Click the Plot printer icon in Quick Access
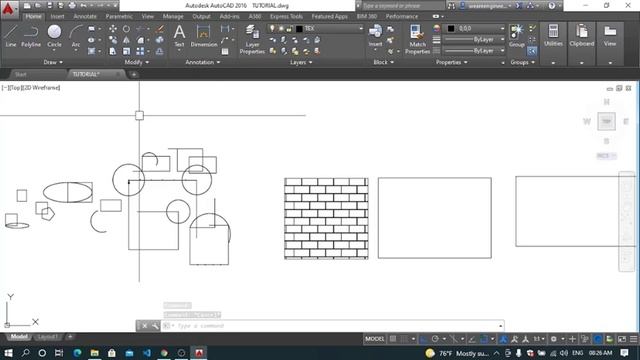The height and width of the screenshot is (360, 640). pyautogui.click(x=72, y=5)
